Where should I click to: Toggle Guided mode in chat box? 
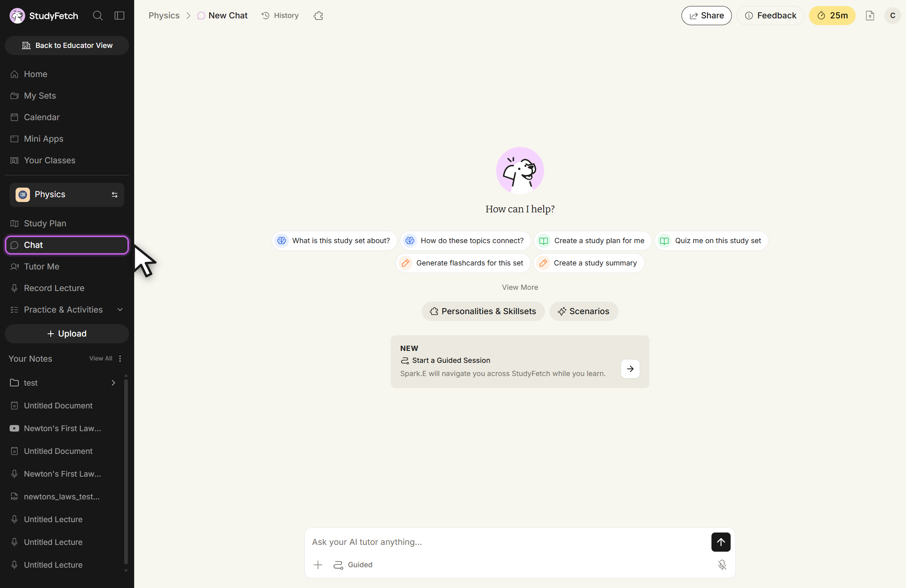coord(353,565)
